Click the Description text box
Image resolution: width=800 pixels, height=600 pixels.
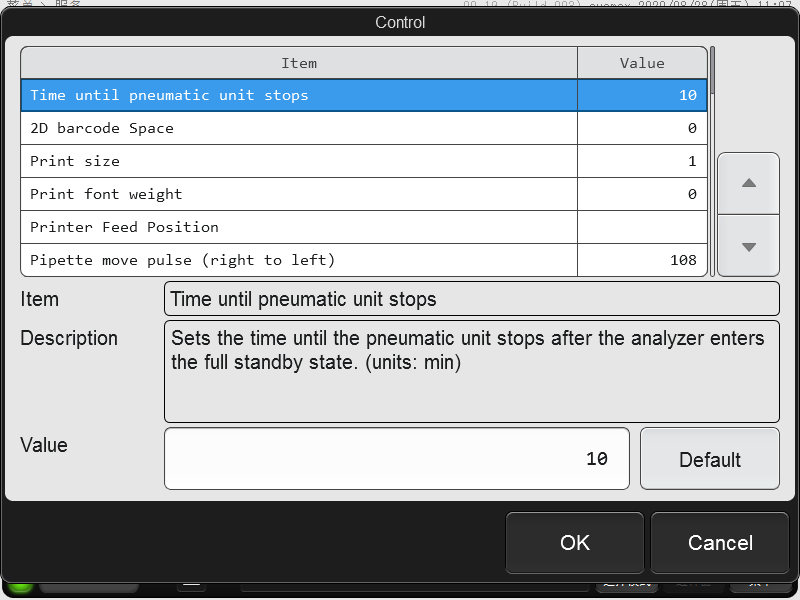(471, 371)
